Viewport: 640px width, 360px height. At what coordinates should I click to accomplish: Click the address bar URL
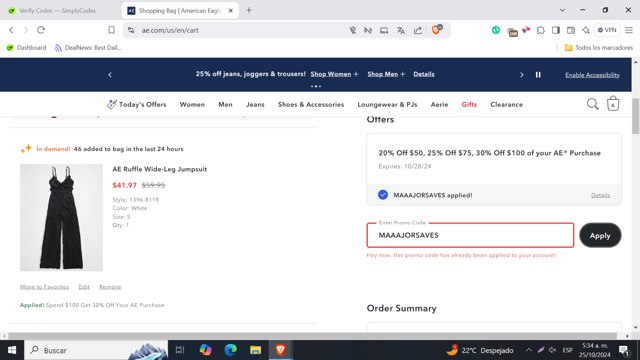tap(170, 30)
